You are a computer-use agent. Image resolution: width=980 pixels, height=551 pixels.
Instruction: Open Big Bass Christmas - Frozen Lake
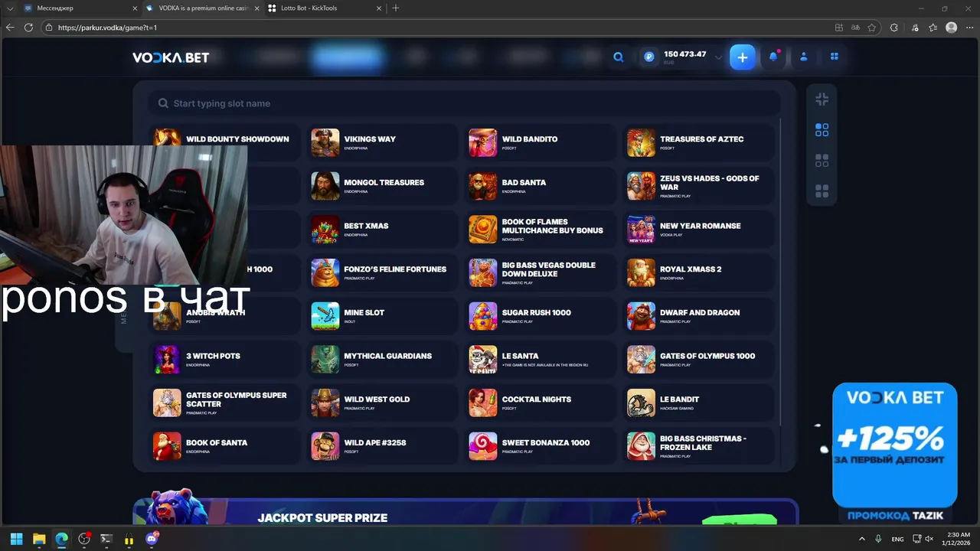click(698, 446)
